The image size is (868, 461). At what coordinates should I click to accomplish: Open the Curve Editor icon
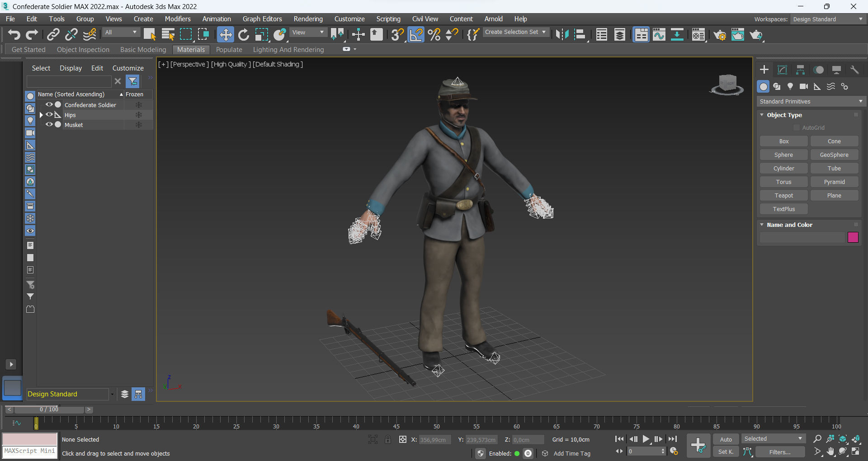click(x=659, y=35)
